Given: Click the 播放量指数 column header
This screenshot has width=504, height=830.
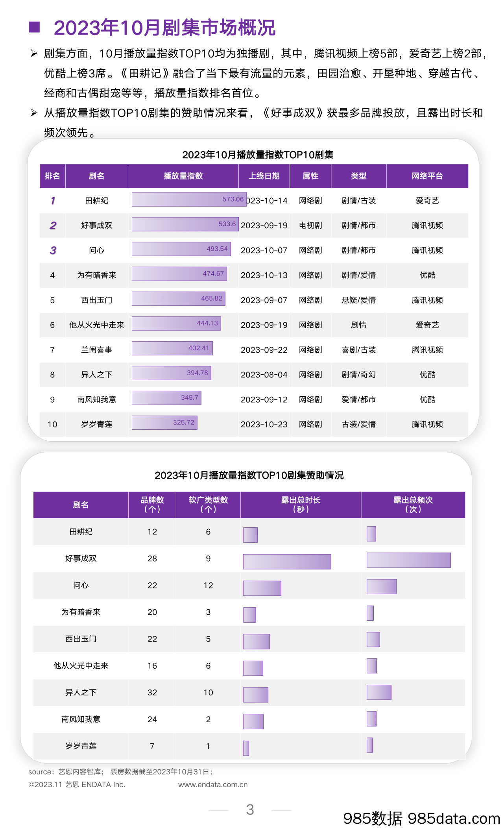Looking at the screenshot, I should click(183, 176).
